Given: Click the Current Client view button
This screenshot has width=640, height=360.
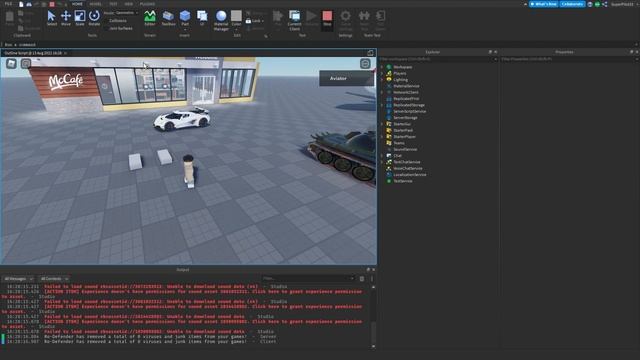Looking at the screenshot, I should 294,20.
